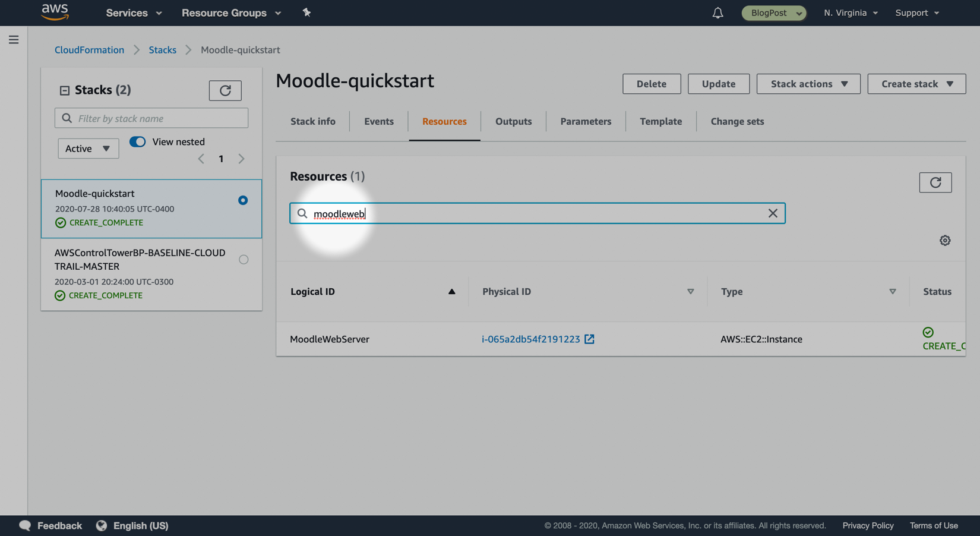Focus the Filter by stack name field
Screen dimensions: 980x536
point(151,118)
